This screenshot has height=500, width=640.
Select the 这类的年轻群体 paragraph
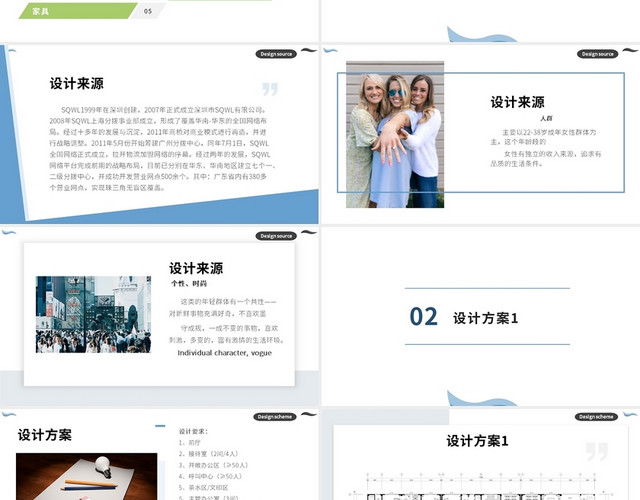click(223, 307)
